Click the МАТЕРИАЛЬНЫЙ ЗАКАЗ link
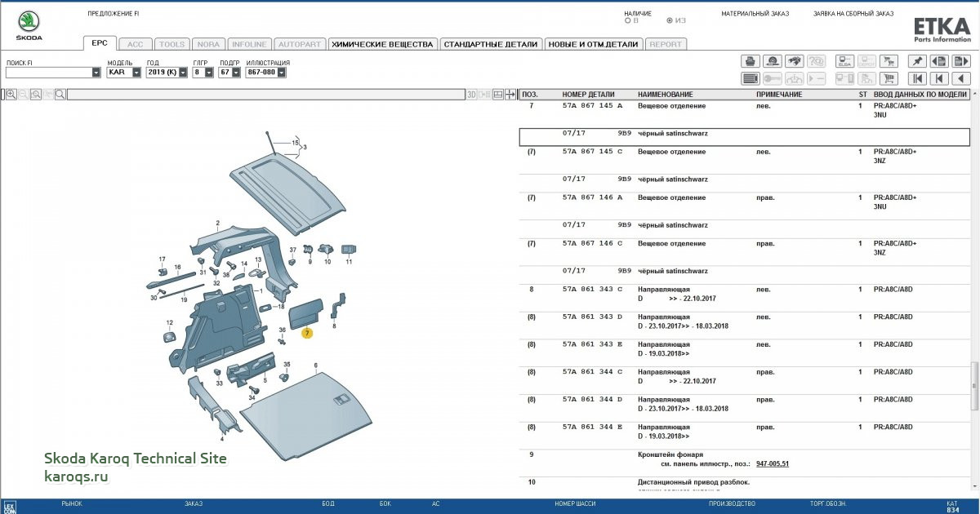The width and height of the screenshot is (980, 514). (x=755, y=14)
